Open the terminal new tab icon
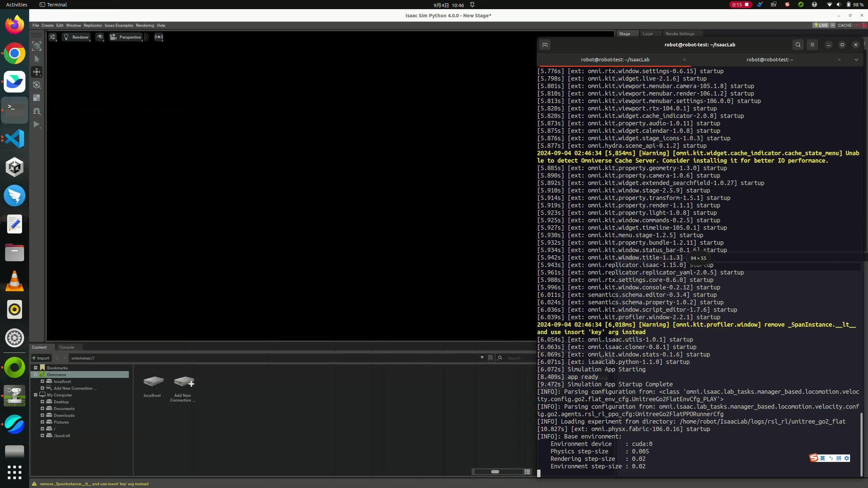The height and width of the screenshot is (488, 868). [x=545, y=45]
